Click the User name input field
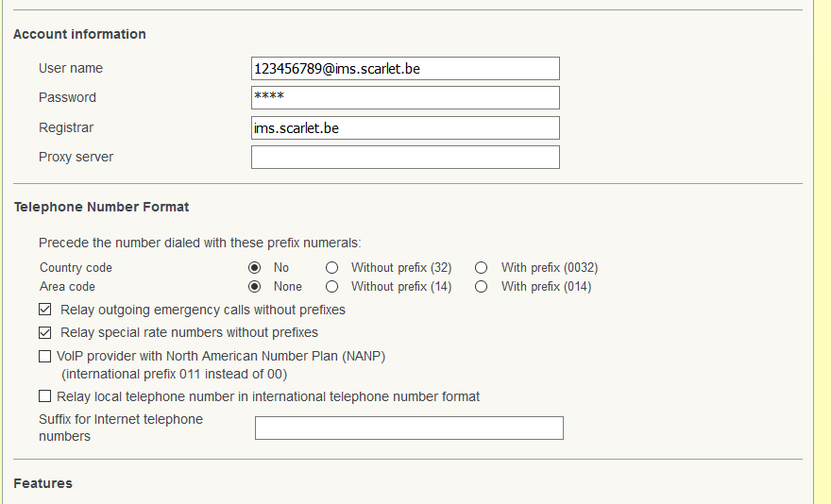 [405, 69]
